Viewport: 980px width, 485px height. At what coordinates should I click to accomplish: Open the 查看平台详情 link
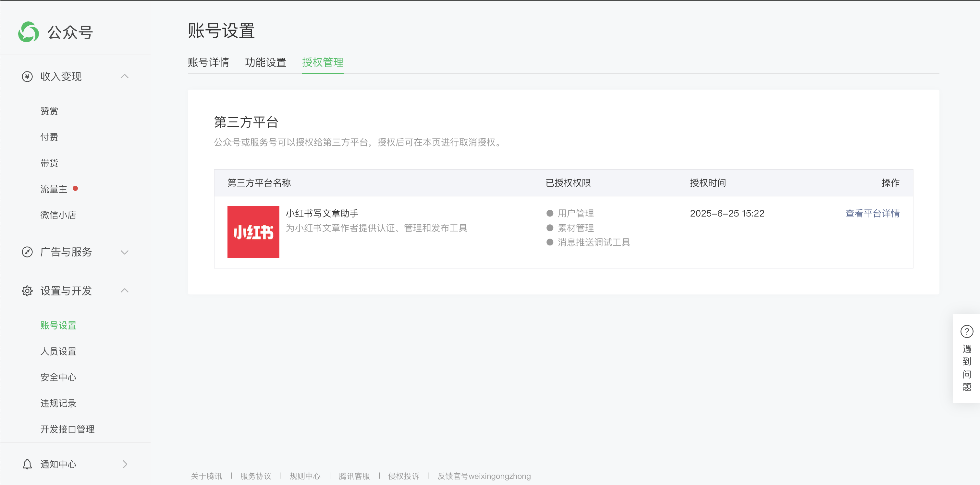click(872, 214)
